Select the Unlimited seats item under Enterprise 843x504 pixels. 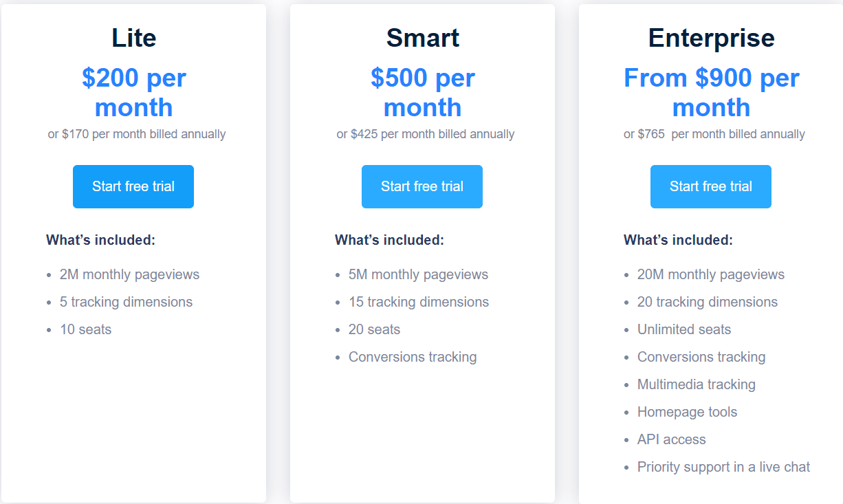[x=684, y=329]
